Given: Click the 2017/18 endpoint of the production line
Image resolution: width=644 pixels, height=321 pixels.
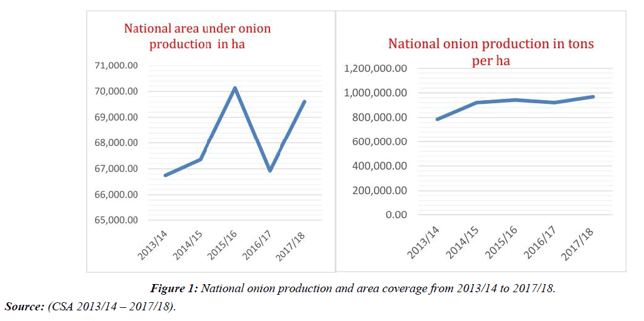Looking at the screenshot, I should (x=593, y=96).
